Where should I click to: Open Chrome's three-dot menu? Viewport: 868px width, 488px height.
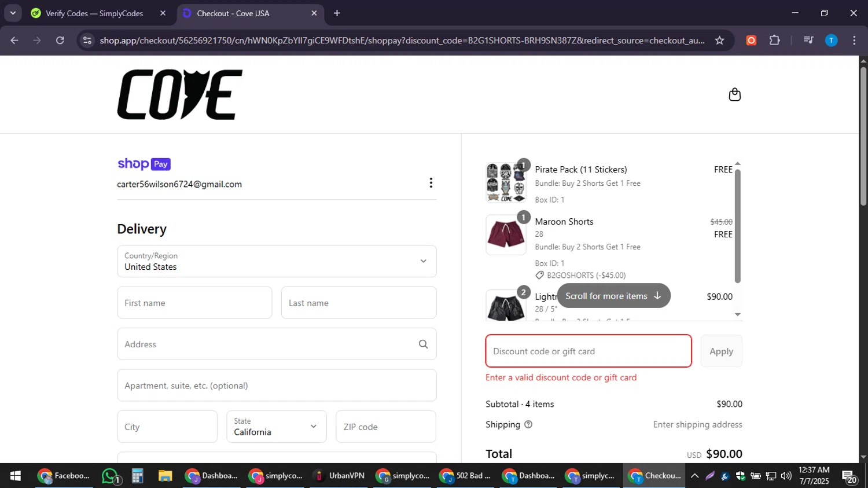pyautogui.click(x=854, y=40)
